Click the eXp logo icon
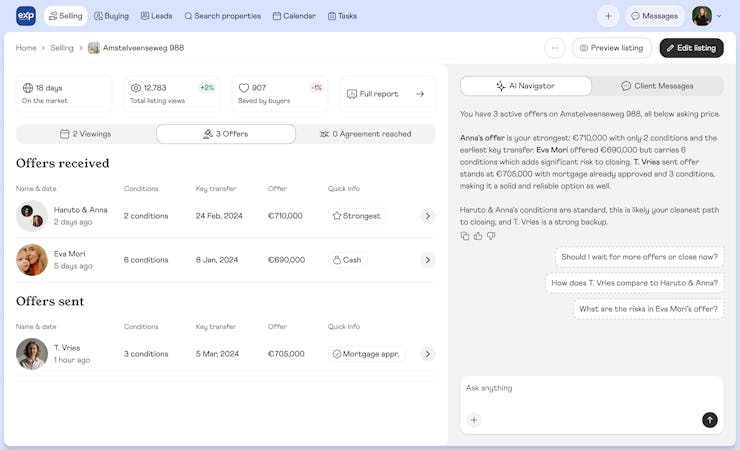This screenshot has height=450, width=740. click(26, 16)
